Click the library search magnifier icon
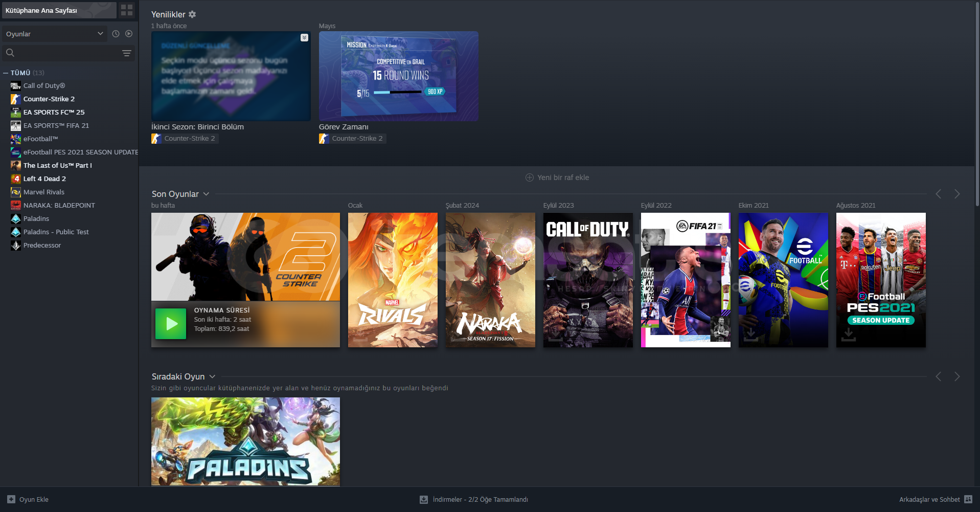The image size is (980, 512). click(x=10, y=53)
